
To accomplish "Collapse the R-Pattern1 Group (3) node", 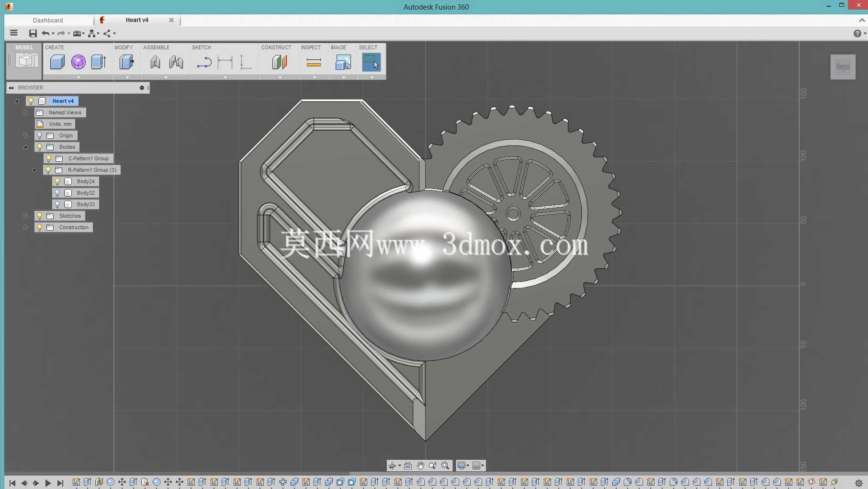I will (x=34, y=170).
